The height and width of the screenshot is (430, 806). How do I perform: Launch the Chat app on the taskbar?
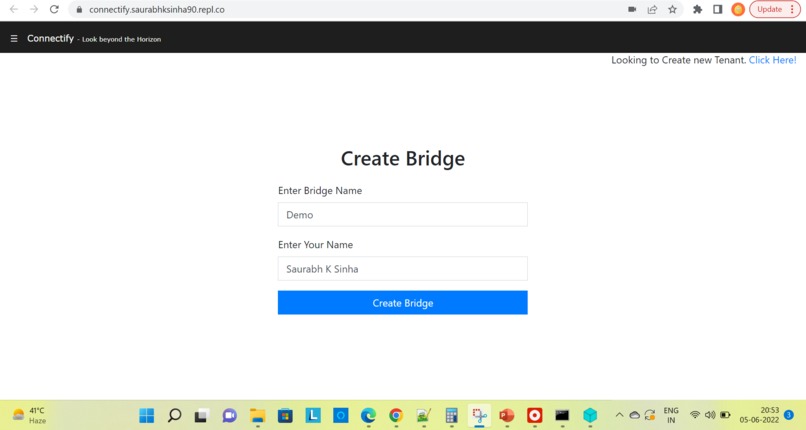click(229, 415)
